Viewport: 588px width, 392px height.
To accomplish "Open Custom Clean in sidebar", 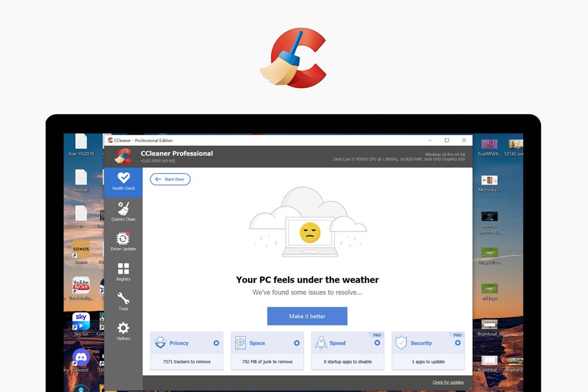I will 123,212.
